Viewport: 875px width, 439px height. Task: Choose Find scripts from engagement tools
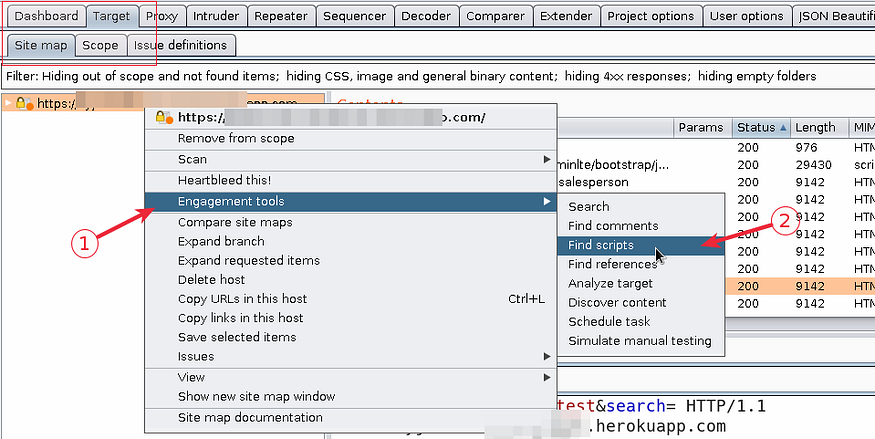point(600,245)
